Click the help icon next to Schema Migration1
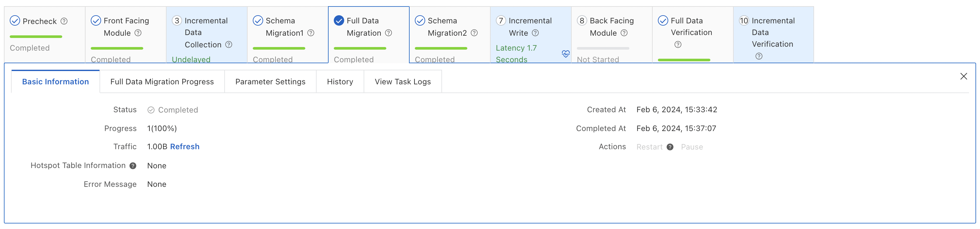The width and height of the screenshot is (980, 229). [311, 33]
